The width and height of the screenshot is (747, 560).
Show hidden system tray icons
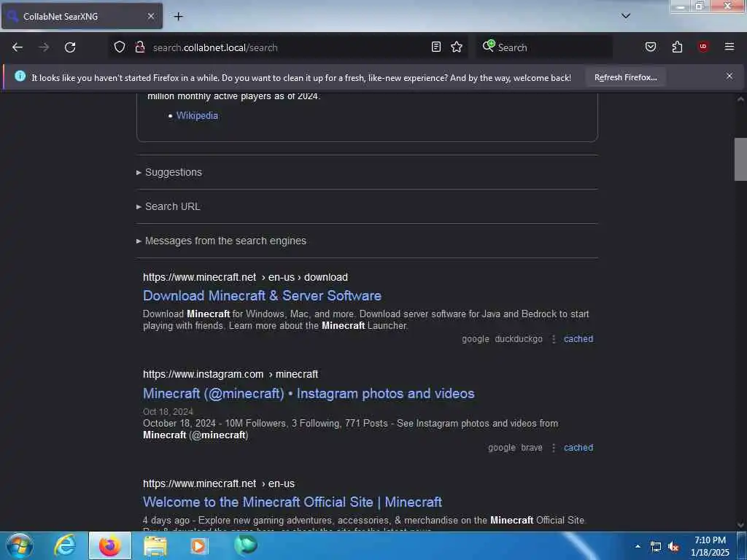click(x=638, y=546)
